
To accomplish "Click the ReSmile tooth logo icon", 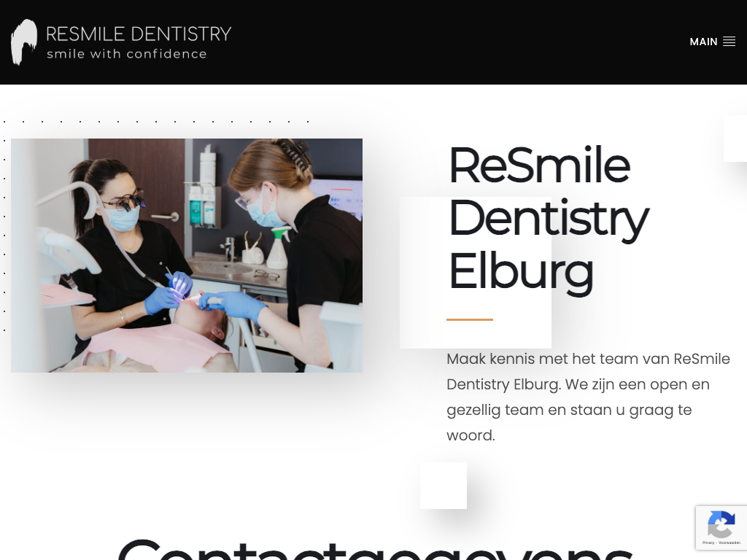I will coord(24,42).
